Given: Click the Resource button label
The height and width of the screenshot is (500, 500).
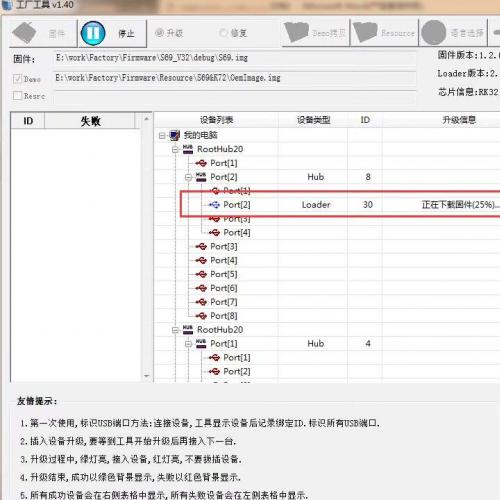Looking at the screenshot, I should pyautogui.click(x=398, y=33).
